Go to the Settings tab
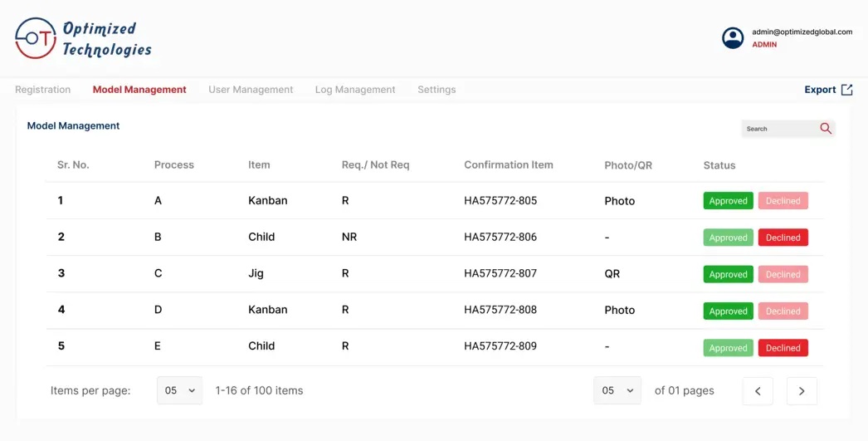 click(436, 90)
